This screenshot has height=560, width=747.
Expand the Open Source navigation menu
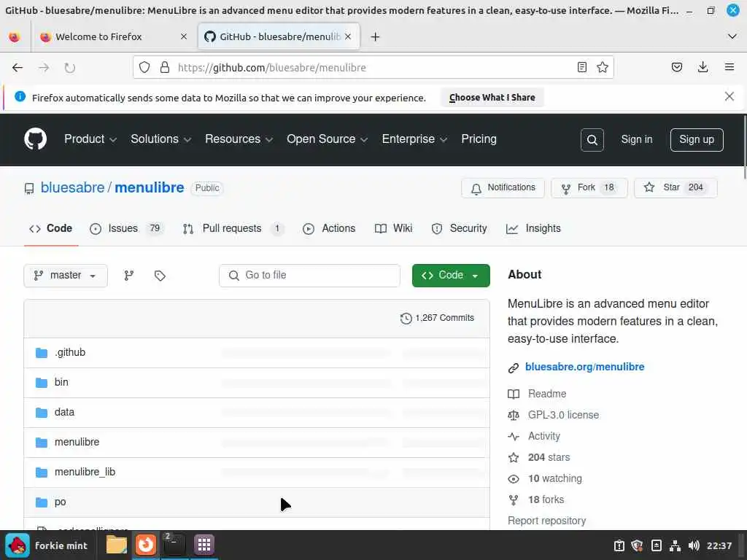click(x=327, y=139)
